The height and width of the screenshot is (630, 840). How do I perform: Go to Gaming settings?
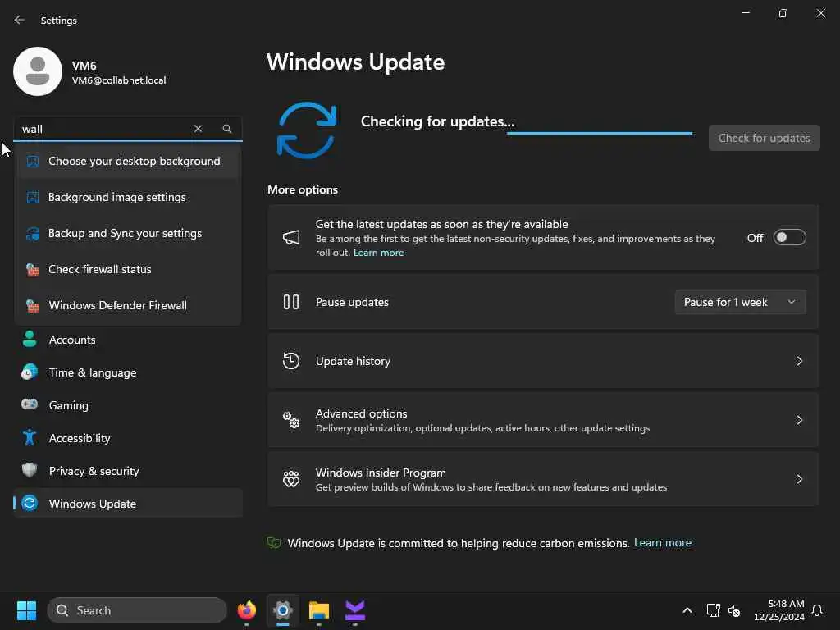point(128,405)
